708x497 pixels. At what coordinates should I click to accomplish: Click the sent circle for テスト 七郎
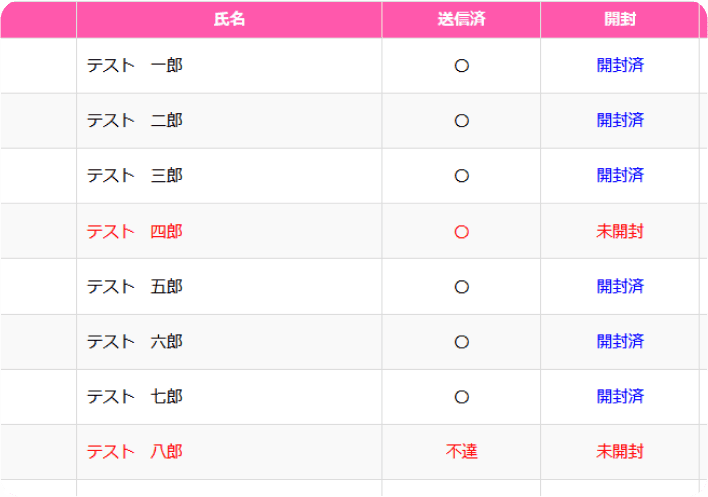(461, 397)
